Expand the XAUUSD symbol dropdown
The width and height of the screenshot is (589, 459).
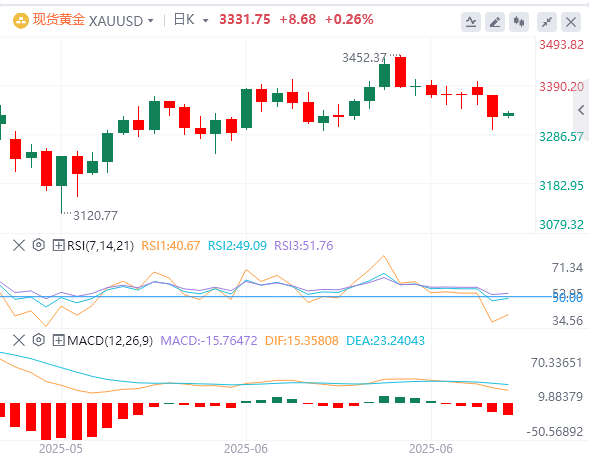(121, 21)
